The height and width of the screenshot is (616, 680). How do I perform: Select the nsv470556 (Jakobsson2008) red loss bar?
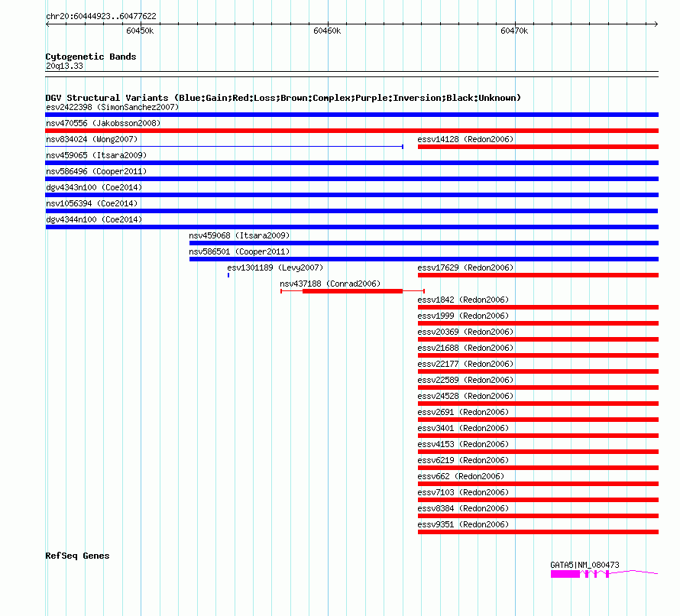point(351,131)
